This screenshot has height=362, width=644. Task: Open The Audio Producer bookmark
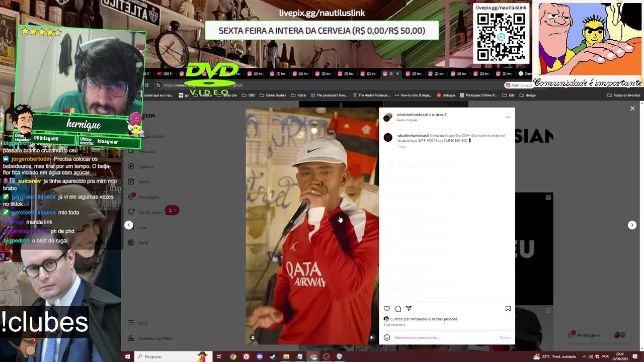click(x=371, y=95)
